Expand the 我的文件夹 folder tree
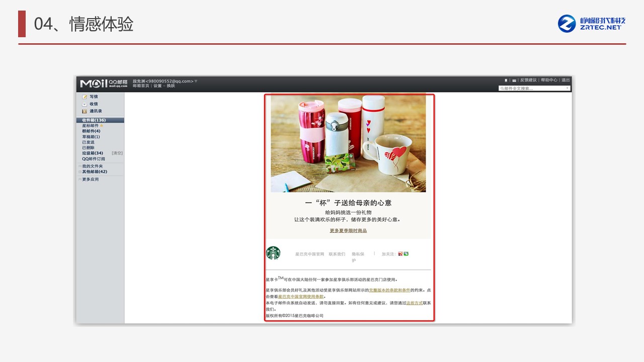 pyautogui.click(x=79, y=166)
